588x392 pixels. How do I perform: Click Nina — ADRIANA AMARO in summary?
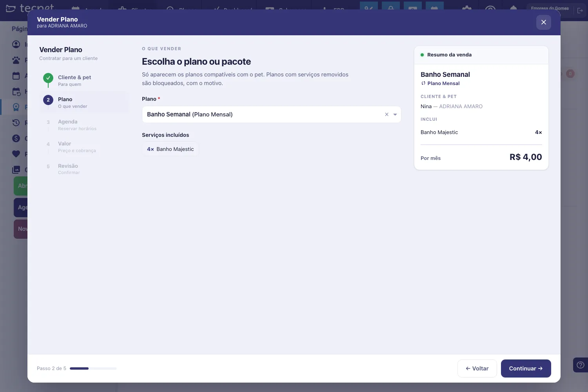[x=452, y=106]
